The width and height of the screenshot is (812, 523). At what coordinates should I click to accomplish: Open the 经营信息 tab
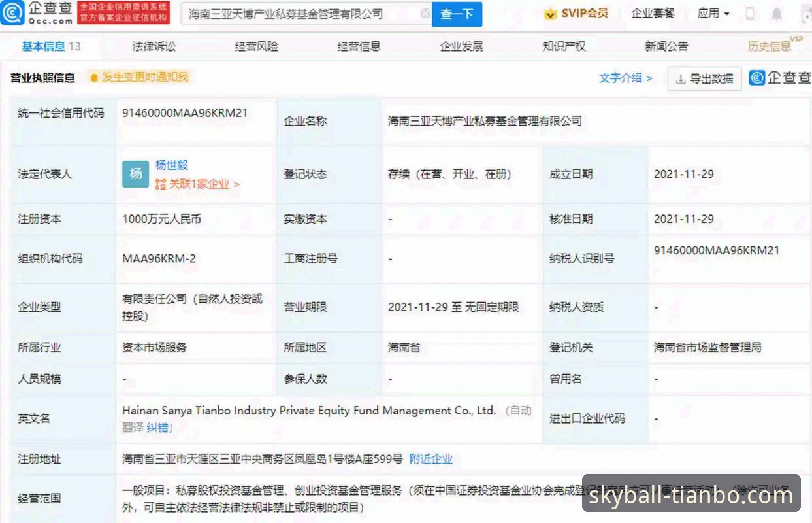pos(359,46)
